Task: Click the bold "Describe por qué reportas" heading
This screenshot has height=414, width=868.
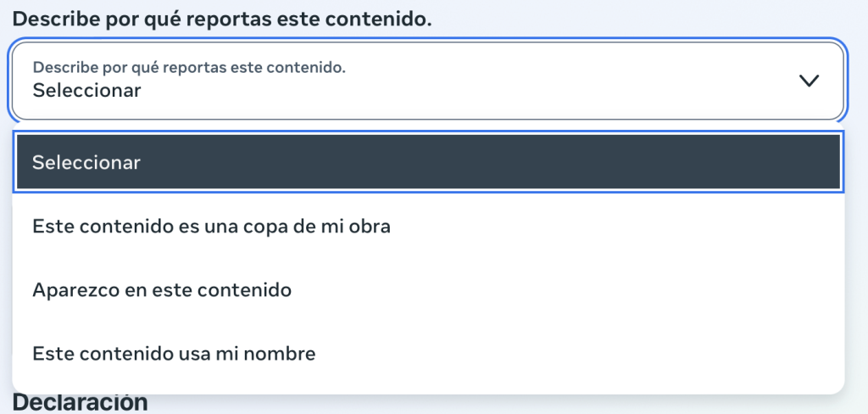Action: click(222, 19)
